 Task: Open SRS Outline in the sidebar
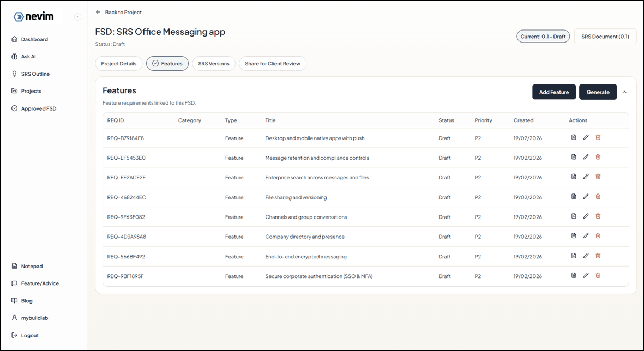coord(35,74)
